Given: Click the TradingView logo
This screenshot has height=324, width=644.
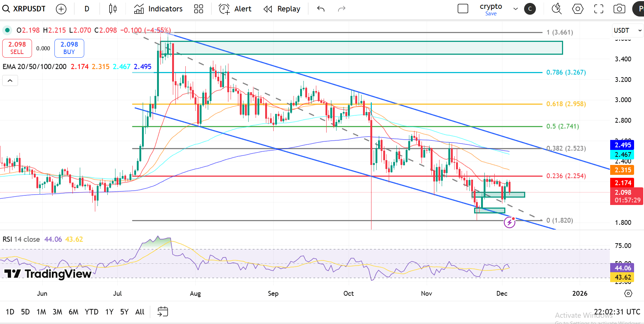Looking at the screenshot, I should 48,274.
